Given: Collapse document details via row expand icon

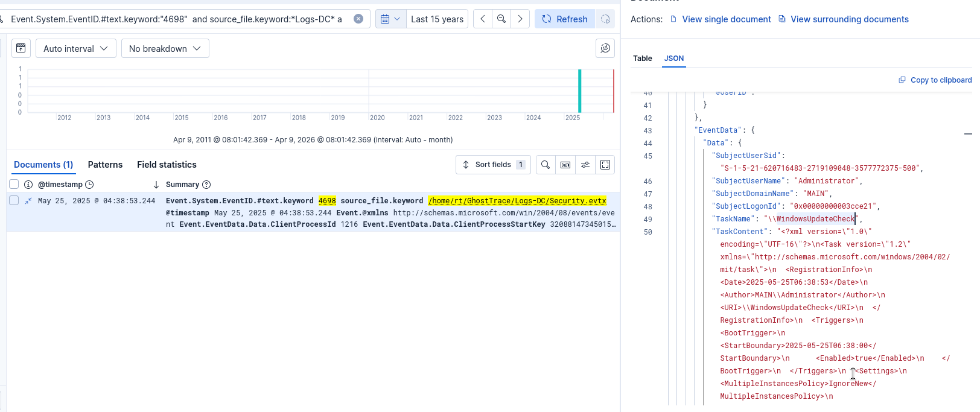Looking at the screenshot, I should (x=28, y=201).
